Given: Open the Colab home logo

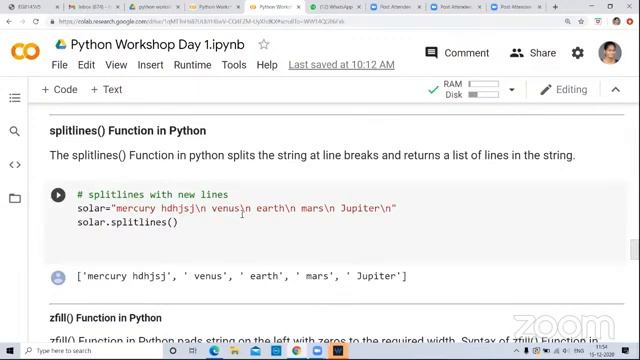Looking at the screenshot, I should coord(25,52).
